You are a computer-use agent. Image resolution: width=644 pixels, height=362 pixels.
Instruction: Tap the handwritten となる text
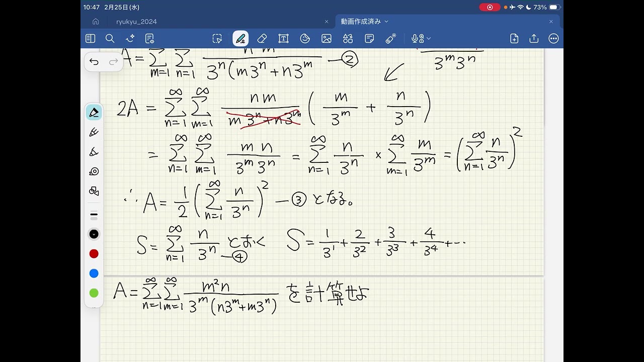click(x=332, y=200)
